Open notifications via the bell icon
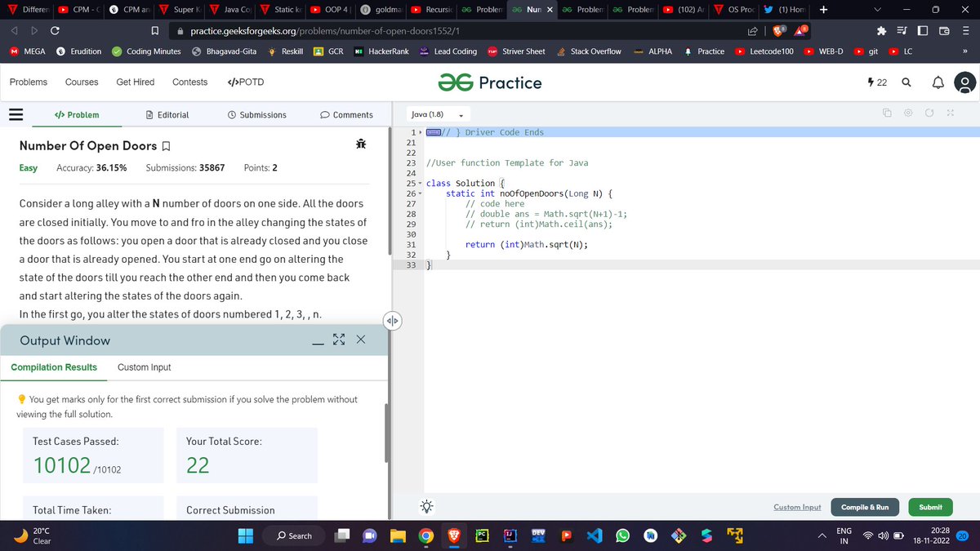 click(938, 82)
